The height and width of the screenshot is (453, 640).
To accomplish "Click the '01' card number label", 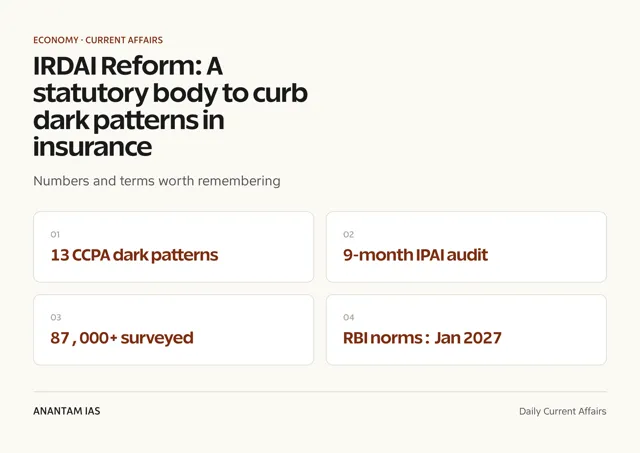I will click(x=55, y=235).
